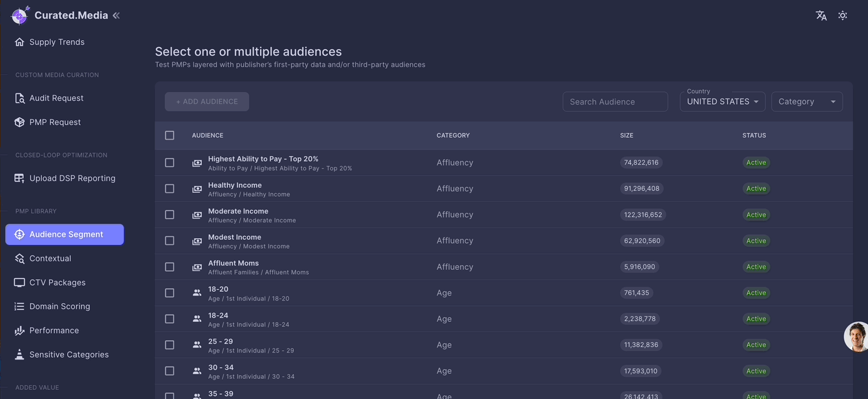Click the Search Audience input field

pyautogui.click(x=615, y=101)
